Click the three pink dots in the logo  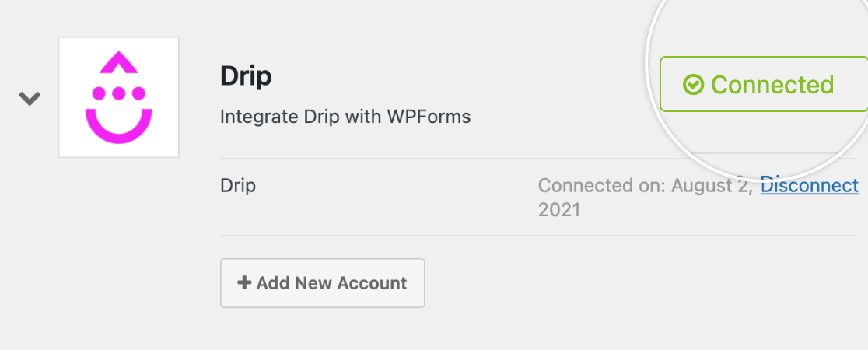pos(118,93)
